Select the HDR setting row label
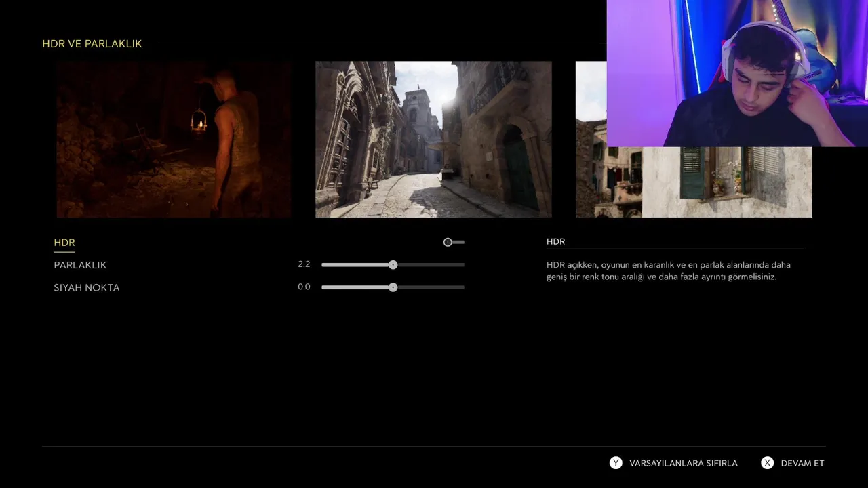 coord(64,243)
